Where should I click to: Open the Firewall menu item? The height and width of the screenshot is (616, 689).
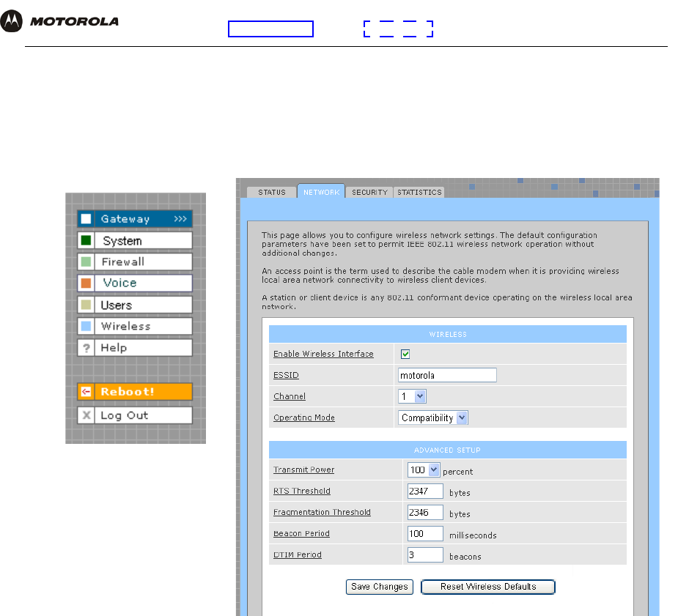135,261
